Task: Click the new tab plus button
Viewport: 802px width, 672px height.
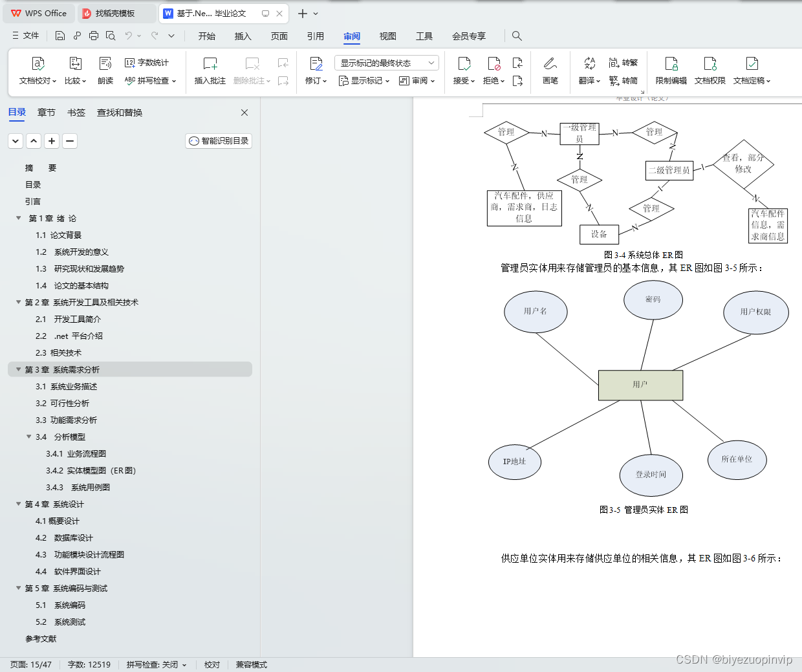Action: [303, 14]
